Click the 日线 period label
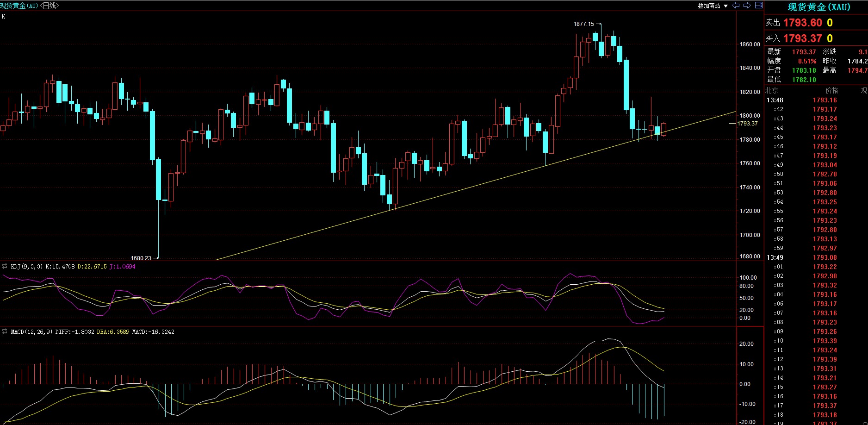The image size is (868, 425). [50, 6]
